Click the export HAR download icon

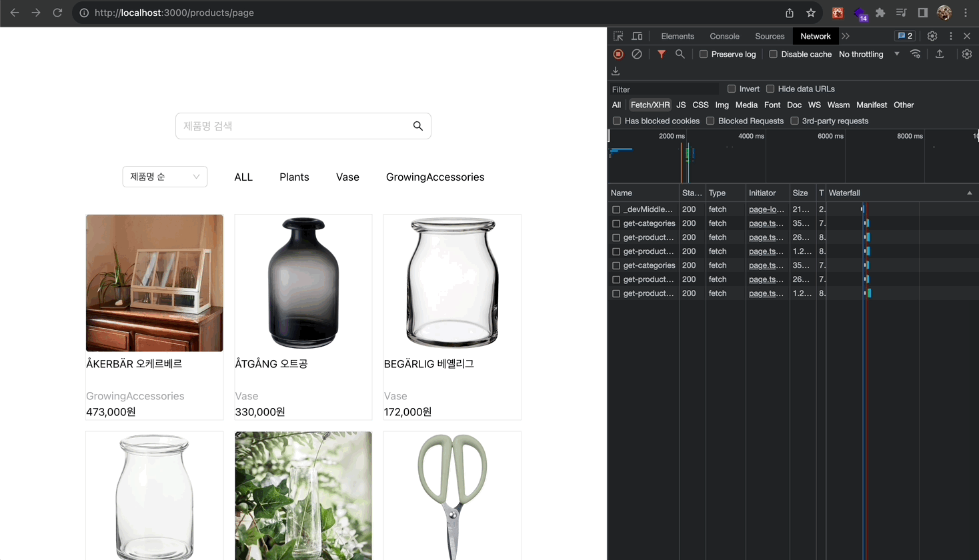[x=616, y=71]
